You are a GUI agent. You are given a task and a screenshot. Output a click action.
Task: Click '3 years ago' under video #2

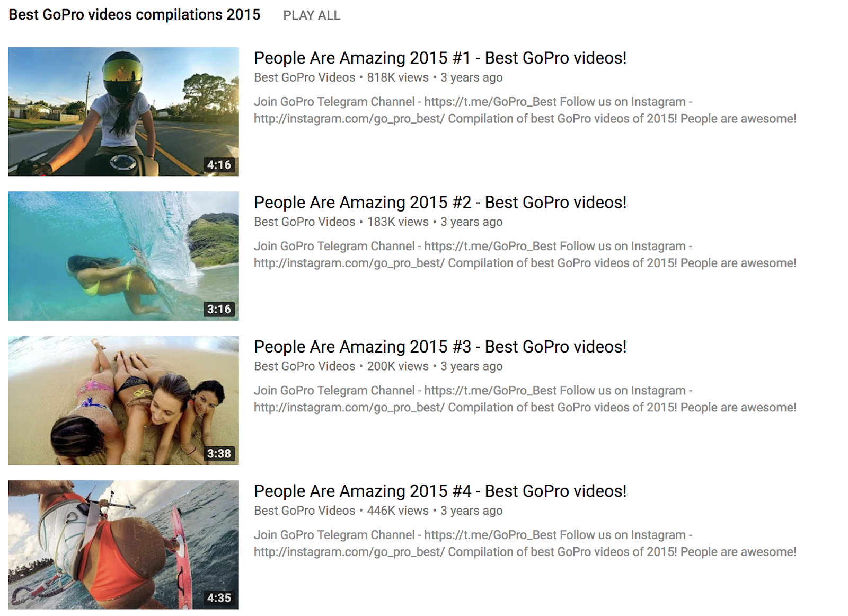pyautogui.click(x=471, y=222)
